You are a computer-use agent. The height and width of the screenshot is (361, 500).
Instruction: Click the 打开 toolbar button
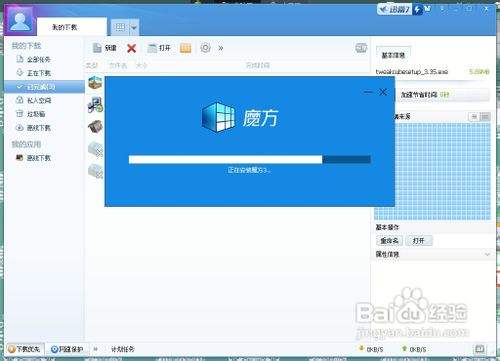(x=159, y=48)
